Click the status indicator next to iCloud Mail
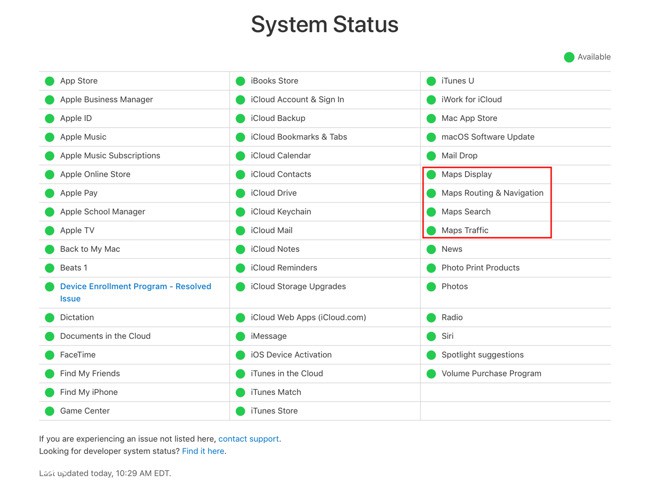 point(240,231)
